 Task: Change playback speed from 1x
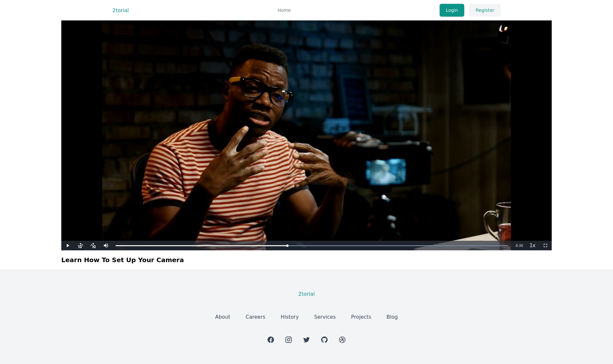pos(533,246)
